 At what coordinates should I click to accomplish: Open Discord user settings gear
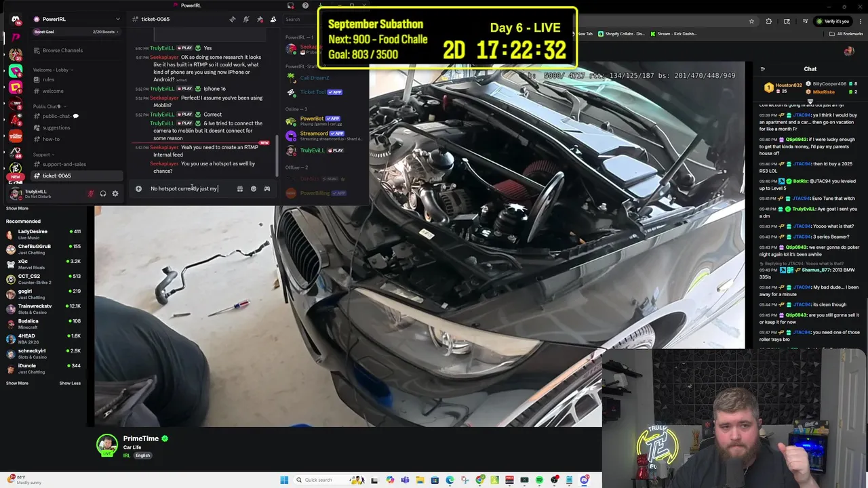(x=115, y=193)
